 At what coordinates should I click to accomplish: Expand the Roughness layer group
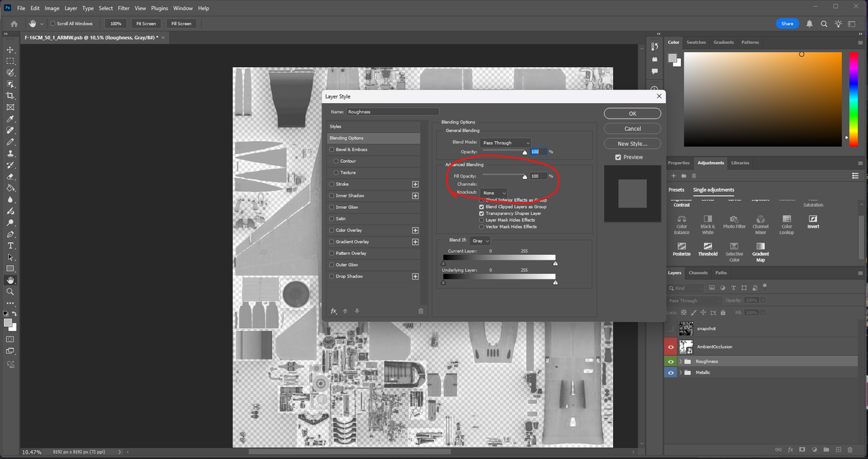coord(680,361)
